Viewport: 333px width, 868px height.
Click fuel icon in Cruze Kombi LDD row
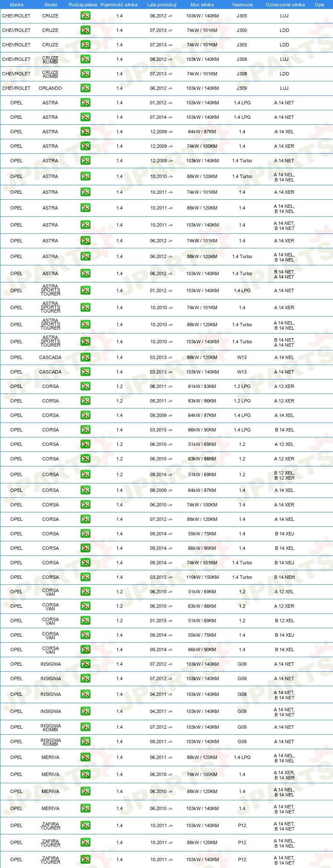click(85, 74)
